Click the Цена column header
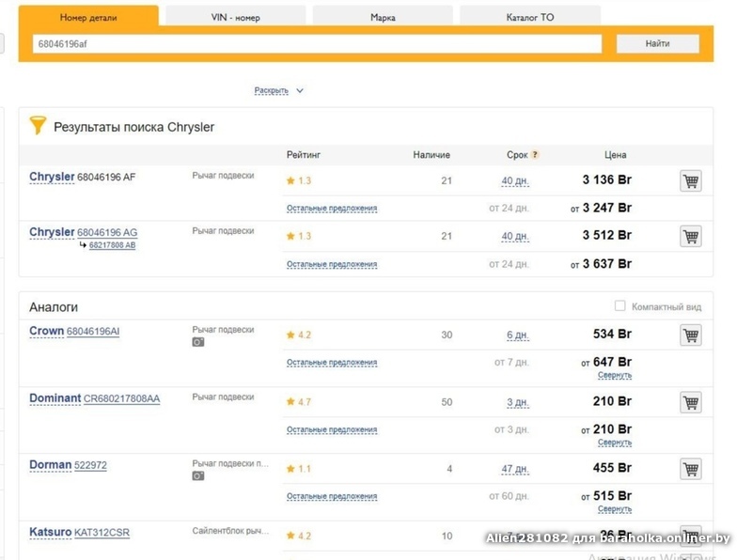The image size is (752, 560). (616, 155)
